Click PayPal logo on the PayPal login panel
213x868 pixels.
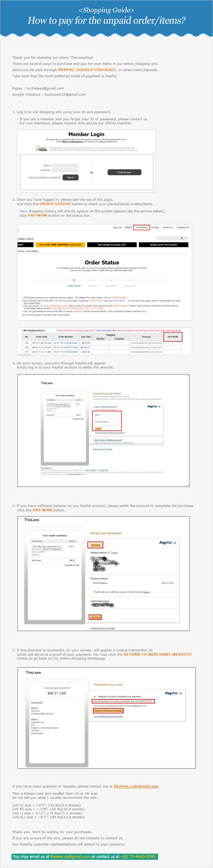pyautogui.click(x=152, y=406)
